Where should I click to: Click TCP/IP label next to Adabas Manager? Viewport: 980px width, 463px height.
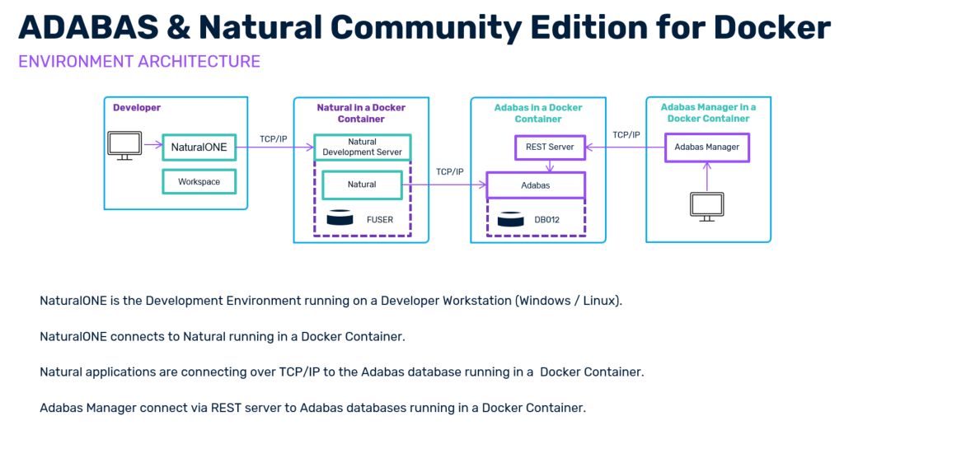pyautogui.click(x=626, y=134)
